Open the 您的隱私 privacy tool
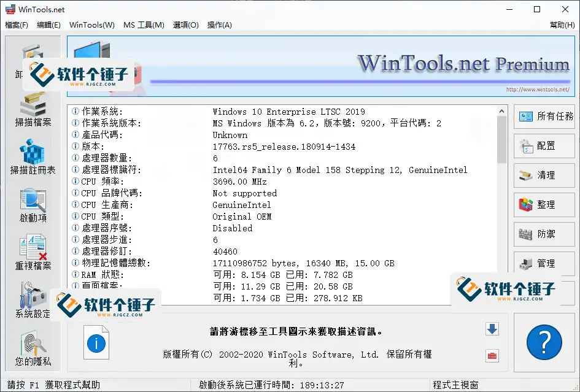Image resolution: width=580 pixels, height=392 pixels. pyautogui.click(x=33, y=348)
